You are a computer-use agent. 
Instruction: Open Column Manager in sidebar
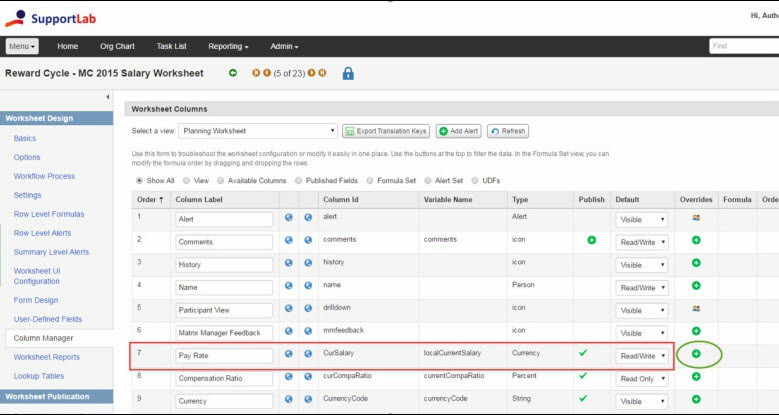(44, 338)
